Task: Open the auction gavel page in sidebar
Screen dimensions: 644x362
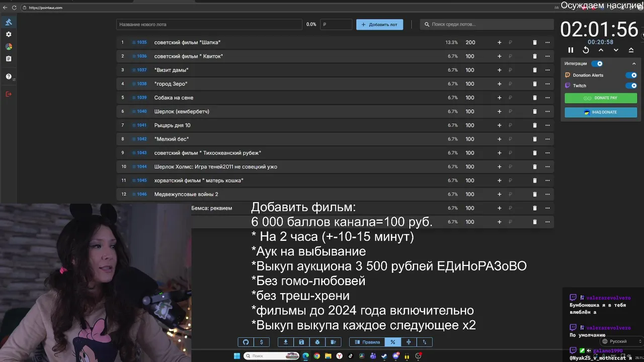Action: [x=8, y=22]
